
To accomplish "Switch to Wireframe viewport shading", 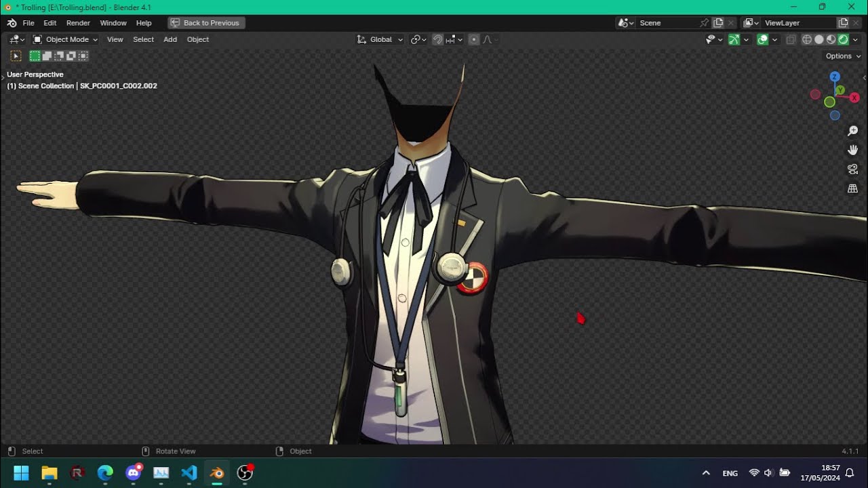I will pyautogui.click(x=807, y=39).
